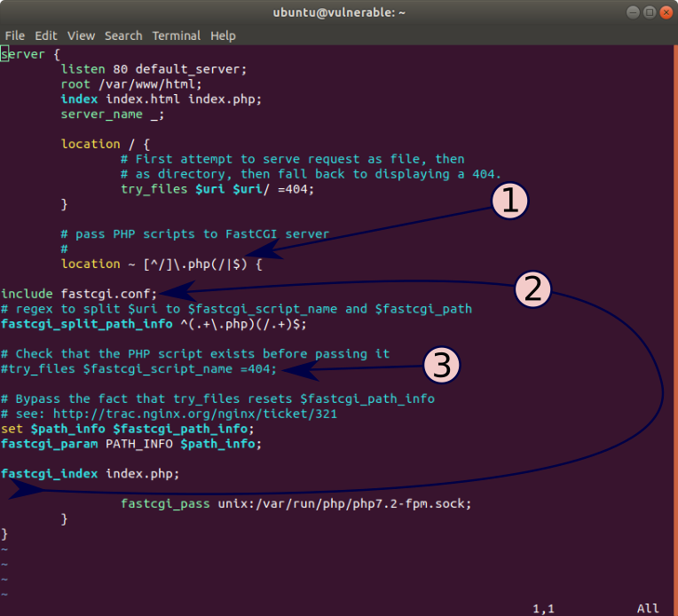Click the trac.nginx.org ticket URL

[x=194, y=414]
